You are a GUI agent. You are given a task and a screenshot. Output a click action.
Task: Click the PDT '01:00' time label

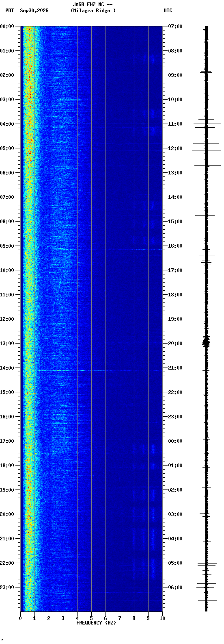tap(7, 51)
